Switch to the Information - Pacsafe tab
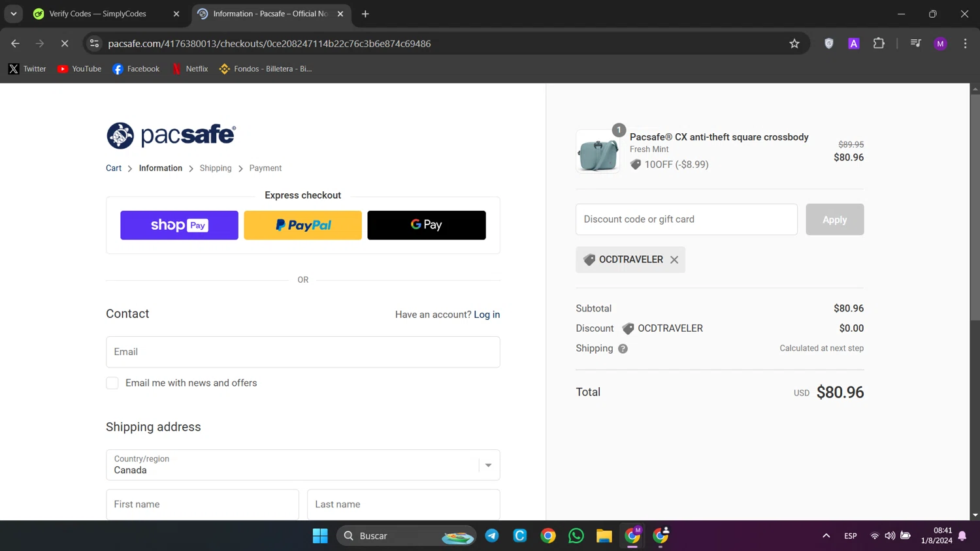Viewport: 980px width, 551px height. tap(271, 14)
